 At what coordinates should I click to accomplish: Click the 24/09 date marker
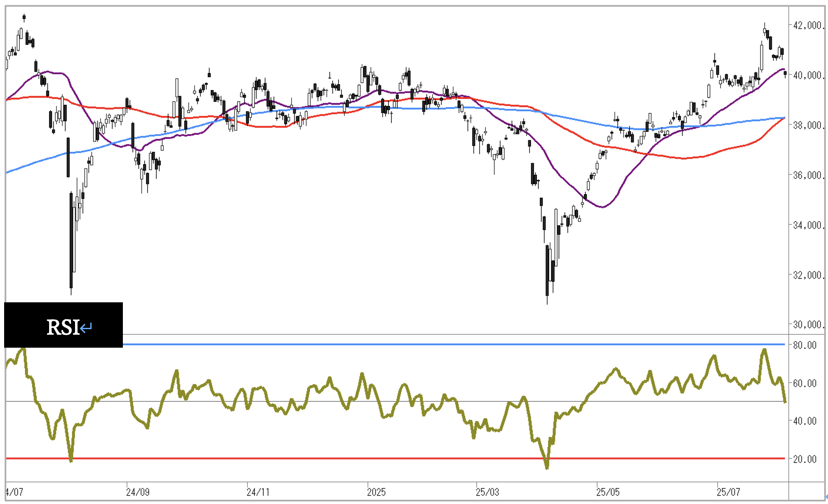pos(138,492)
